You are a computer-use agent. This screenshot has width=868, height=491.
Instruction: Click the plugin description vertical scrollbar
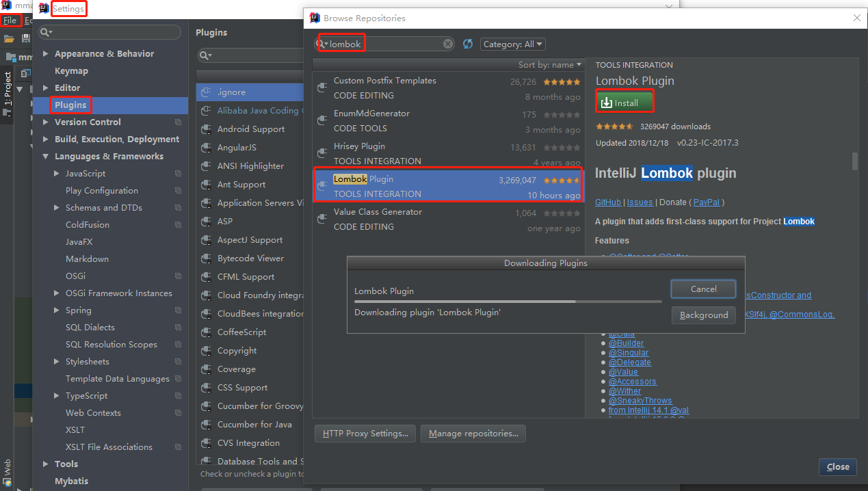tap(854, 161)
